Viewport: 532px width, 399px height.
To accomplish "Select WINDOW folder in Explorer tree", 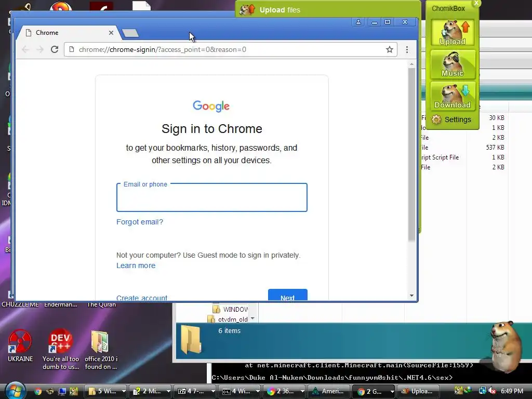I will (231, 309).
